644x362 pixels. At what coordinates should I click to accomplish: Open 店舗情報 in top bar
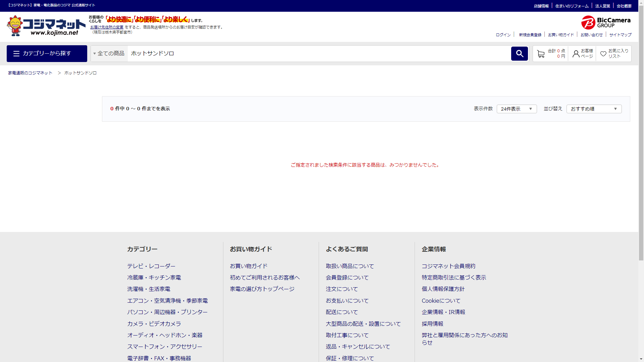(x=541, y=6)
